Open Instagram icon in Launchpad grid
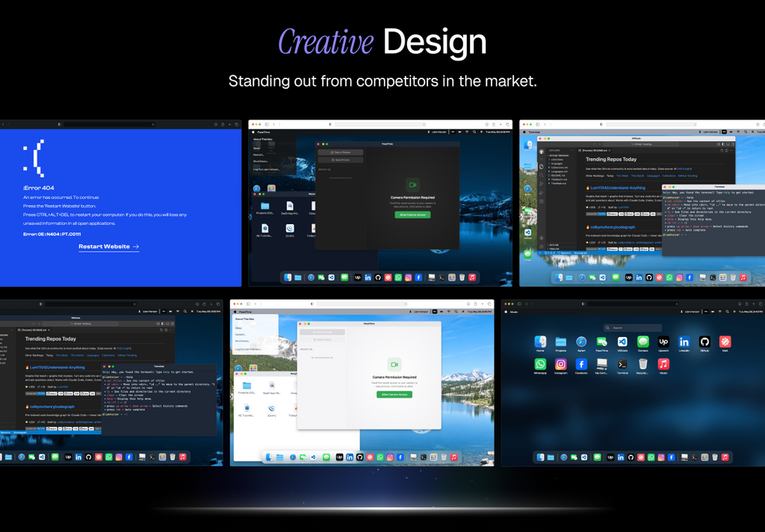Image resolution: width=765 pixels, height=532 pixels. (x=560, y=364)
